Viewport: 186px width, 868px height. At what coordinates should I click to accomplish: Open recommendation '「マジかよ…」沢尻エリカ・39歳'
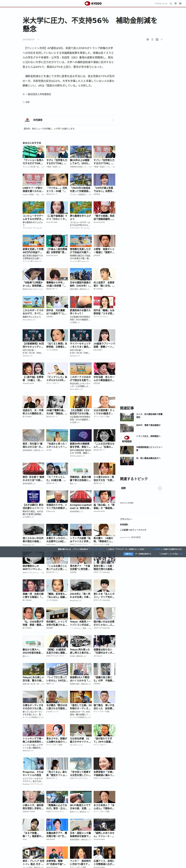(57, 184)
